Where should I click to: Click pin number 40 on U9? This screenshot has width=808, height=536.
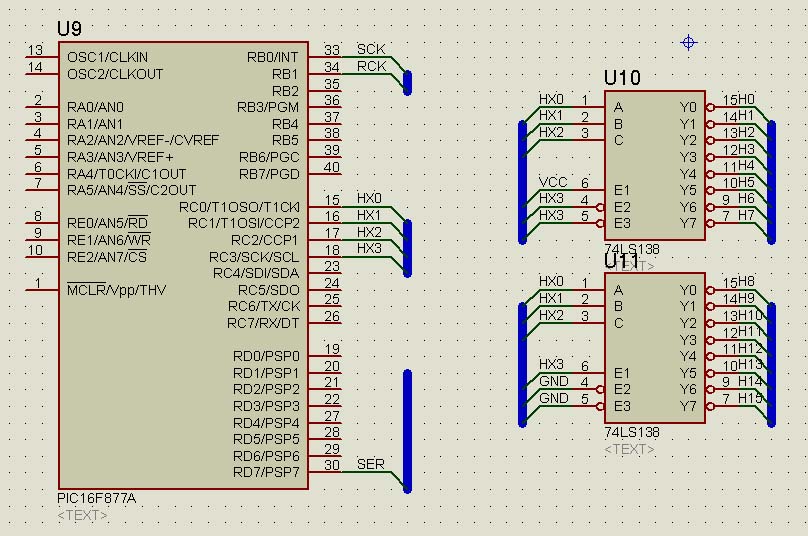coord(332,167)
